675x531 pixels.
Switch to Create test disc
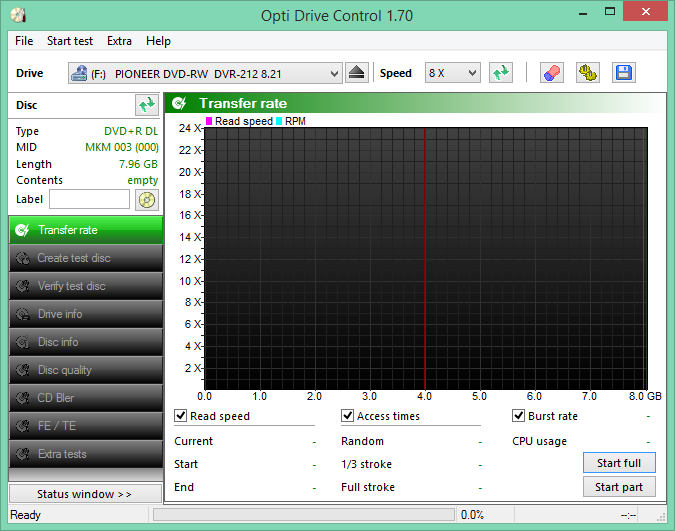point(86,258)
